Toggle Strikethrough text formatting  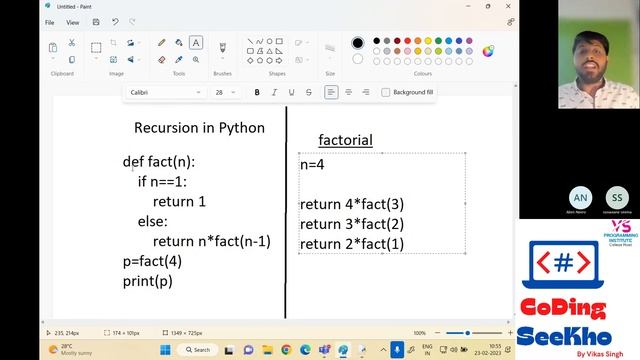point(309,92)
